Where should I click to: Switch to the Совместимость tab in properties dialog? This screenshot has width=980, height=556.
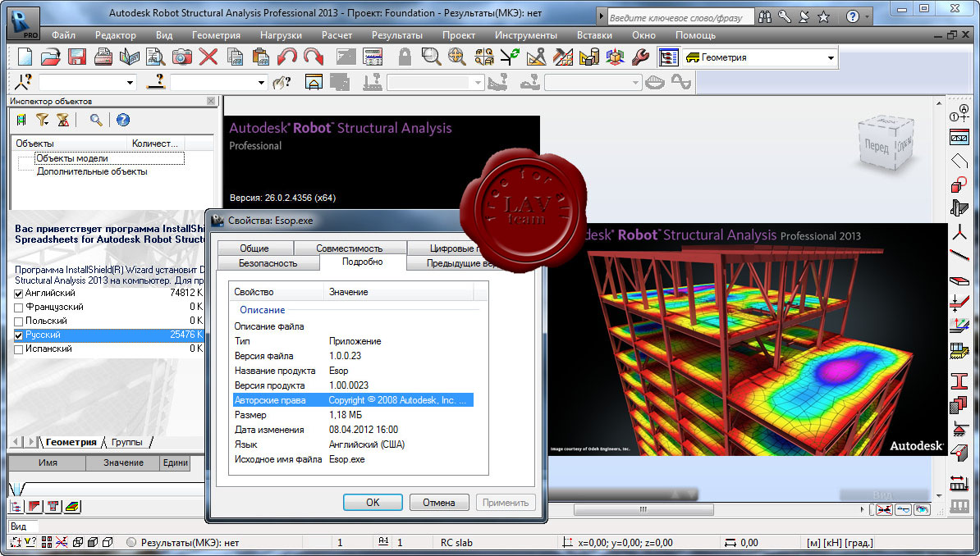pos(350,248)
